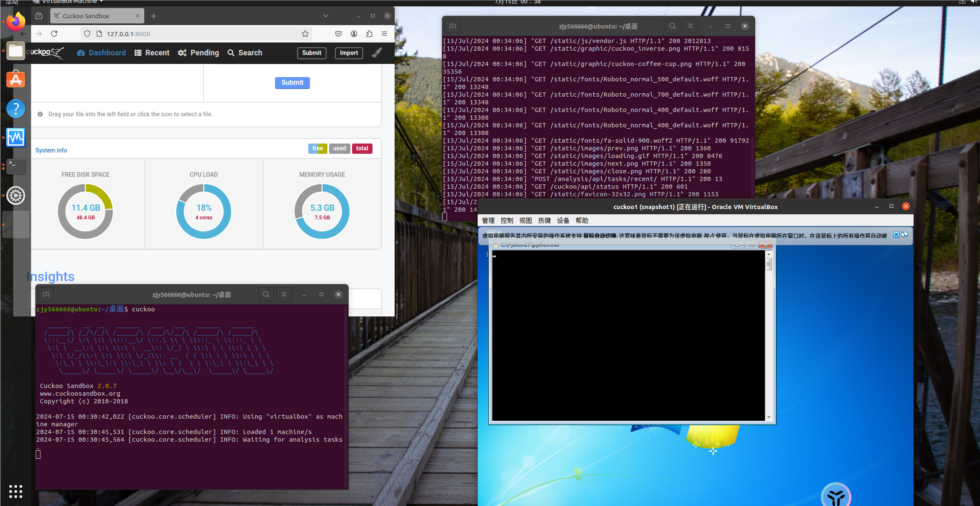Open VirtualBox 控制 menu
Viewport: 980px width, 506px height.
click(507, 220)
